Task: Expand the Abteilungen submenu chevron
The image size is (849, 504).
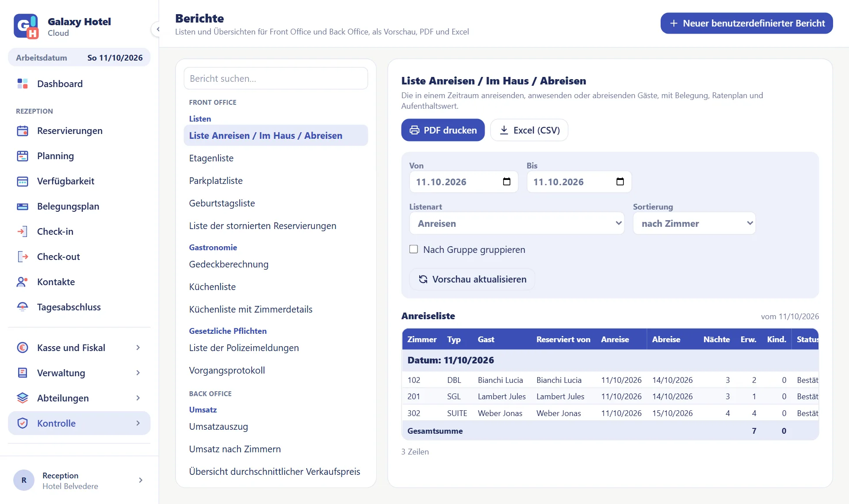Action: click(x=138, y=398)
